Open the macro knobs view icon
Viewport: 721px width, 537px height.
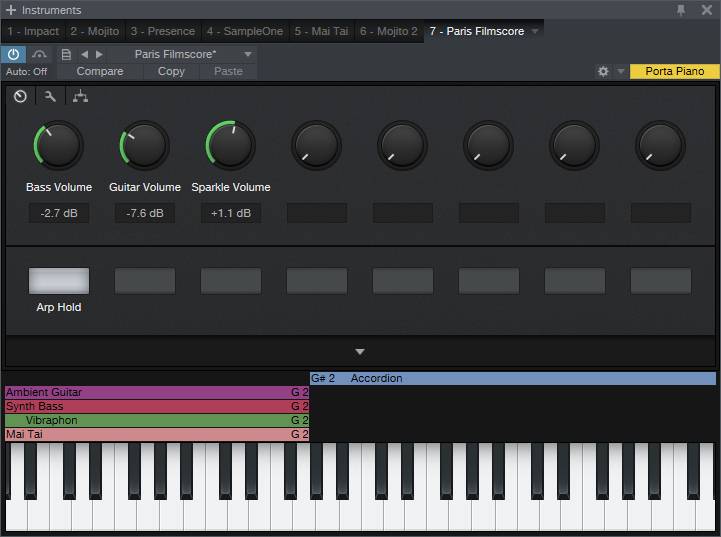click(20, 97)
